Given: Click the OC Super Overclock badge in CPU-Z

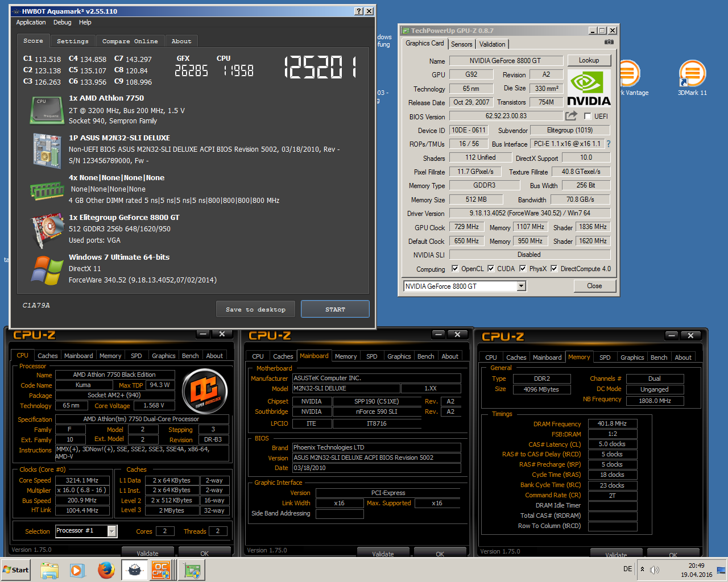Looking at the screenshot, I should (205, 391).
